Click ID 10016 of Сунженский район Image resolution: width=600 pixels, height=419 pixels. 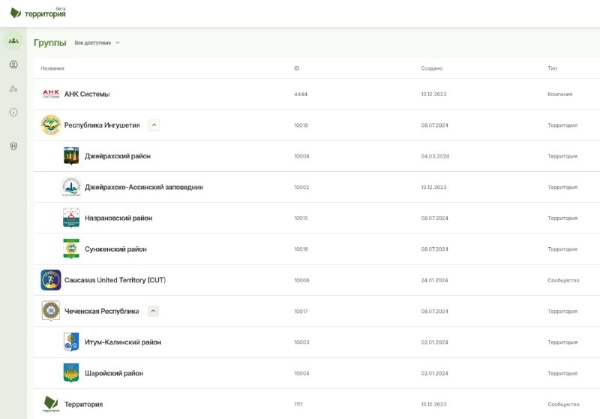(301, 249)
